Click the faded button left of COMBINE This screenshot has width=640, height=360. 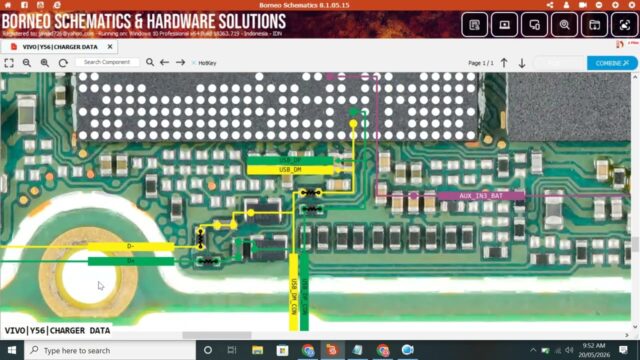coord(559,63)
